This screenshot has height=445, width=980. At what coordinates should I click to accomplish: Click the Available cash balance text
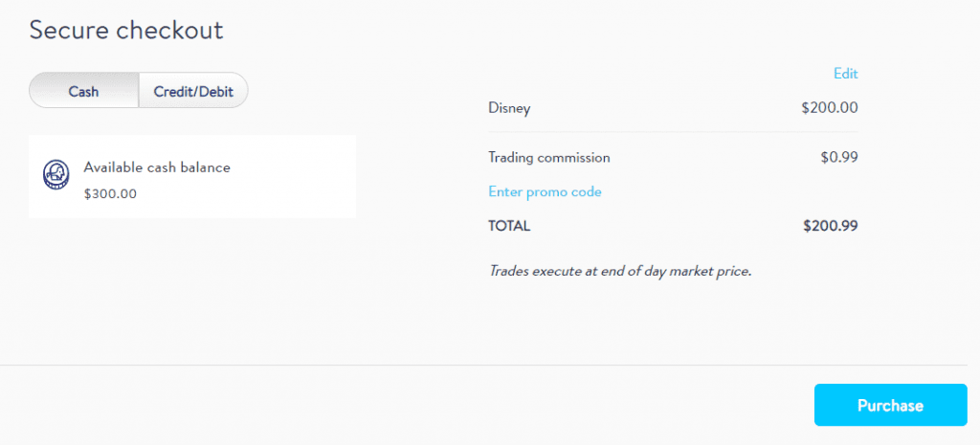pyautogui.click(x=157, y=167)
